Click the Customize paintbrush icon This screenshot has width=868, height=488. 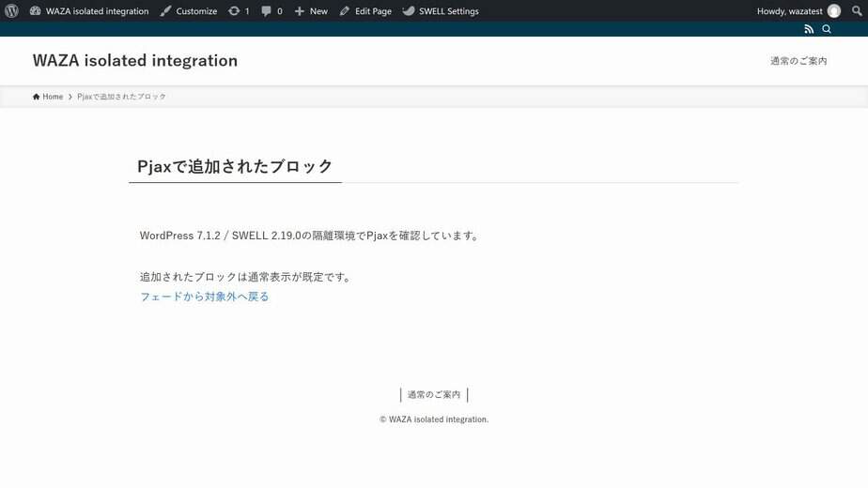165,11
